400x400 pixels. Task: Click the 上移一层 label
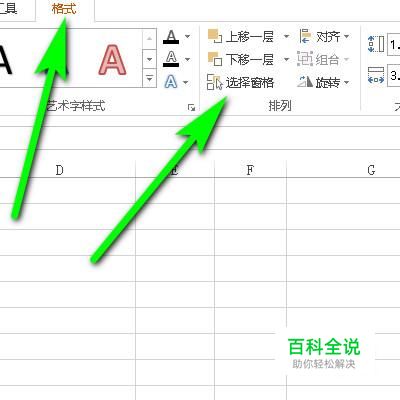click(250, 37)
